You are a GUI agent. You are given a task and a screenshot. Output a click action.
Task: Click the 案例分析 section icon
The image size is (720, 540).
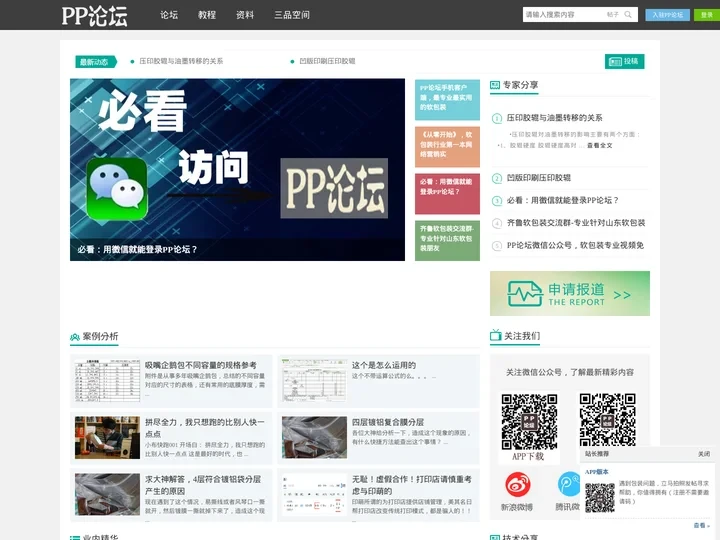pos(75,337)
